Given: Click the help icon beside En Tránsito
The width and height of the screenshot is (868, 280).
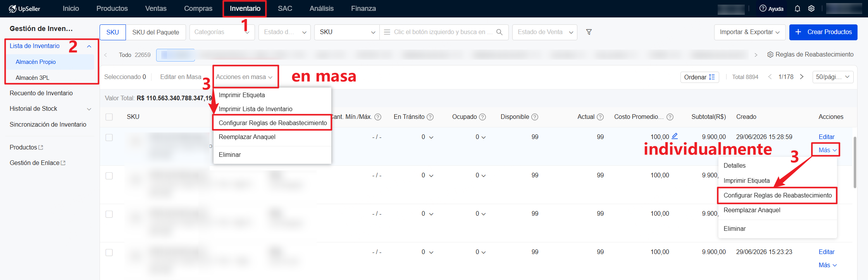Looking at the screenshot, I should click(x=430, y=117).
